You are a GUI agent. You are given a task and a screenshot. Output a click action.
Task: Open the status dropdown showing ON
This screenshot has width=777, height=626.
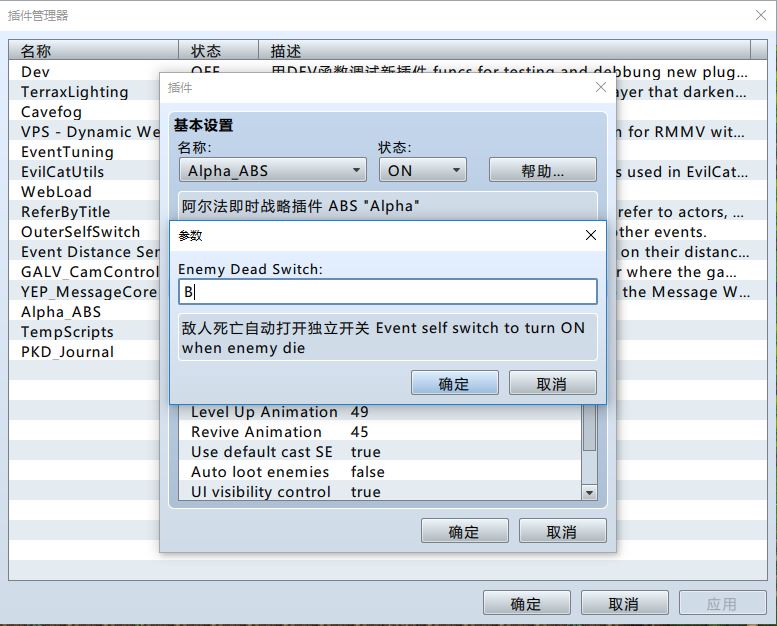pos(423,170)
